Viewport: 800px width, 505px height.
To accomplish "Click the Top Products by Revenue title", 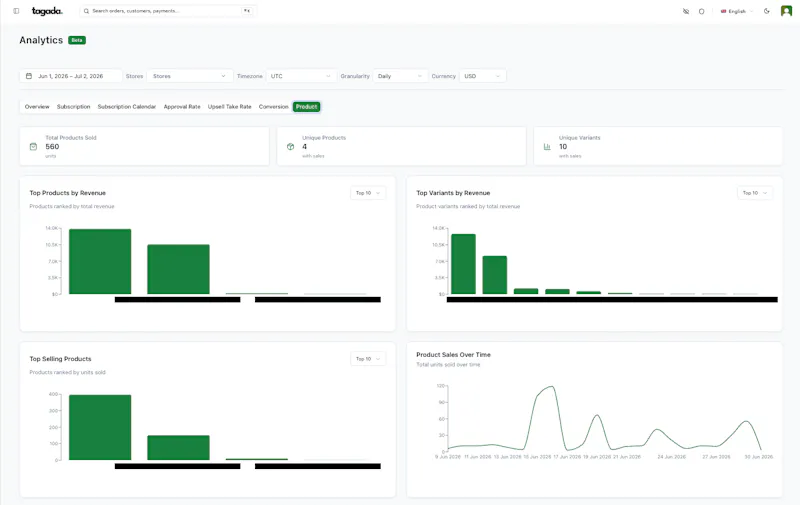I will click(x=67, y=193).
